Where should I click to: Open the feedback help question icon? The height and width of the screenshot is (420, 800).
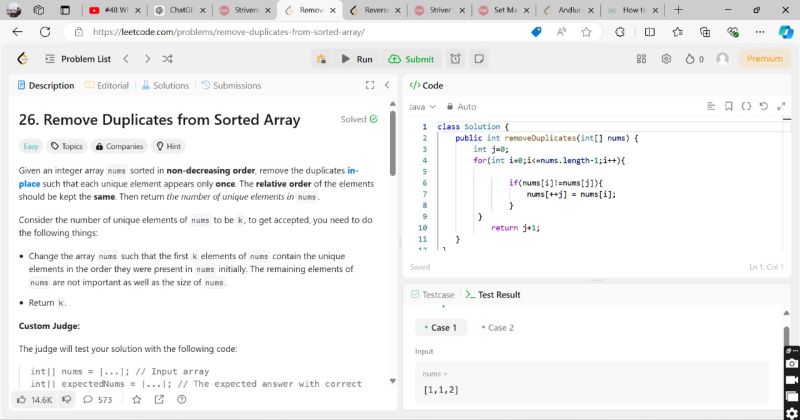[182, 400]
